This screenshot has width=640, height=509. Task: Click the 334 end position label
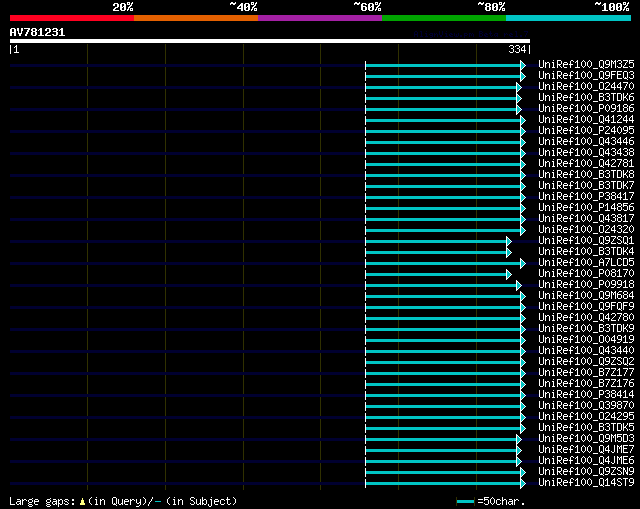(517, 50)
